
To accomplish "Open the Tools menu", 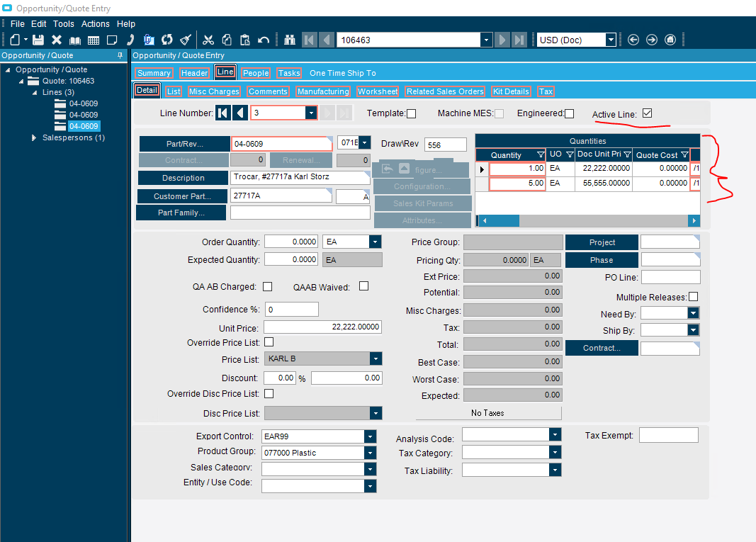I will click(x=64, y=24).
